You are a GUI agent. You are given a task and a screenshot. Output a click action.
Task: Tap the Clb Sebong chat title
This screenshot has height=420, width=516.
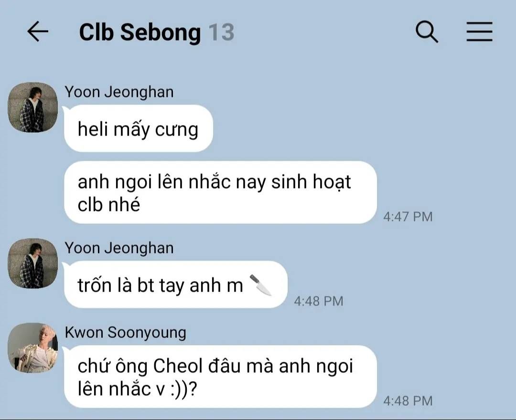point(140,32)
